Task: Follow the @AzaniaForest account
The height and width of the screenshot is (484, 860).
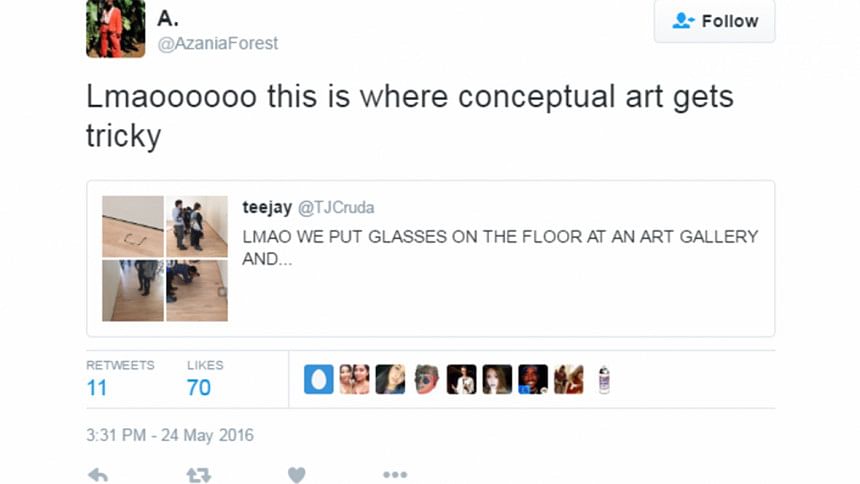Action: tap(714, 21)
